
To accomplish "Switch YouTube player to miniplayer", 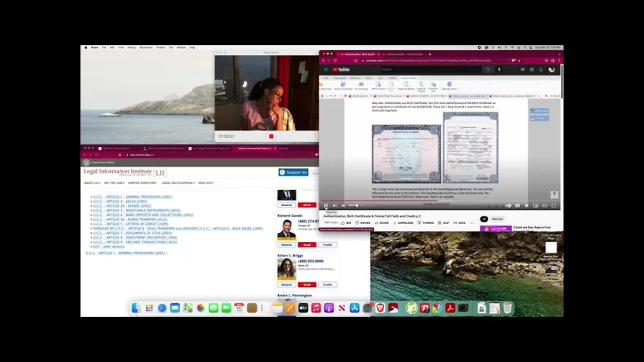I will pos(535,205).
